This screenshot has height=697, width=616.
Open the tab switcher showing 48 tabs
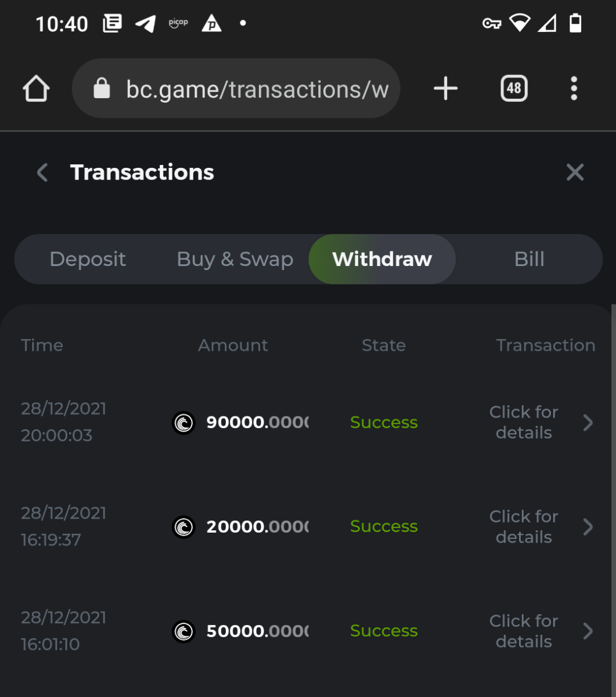click(x=514, y=89)
